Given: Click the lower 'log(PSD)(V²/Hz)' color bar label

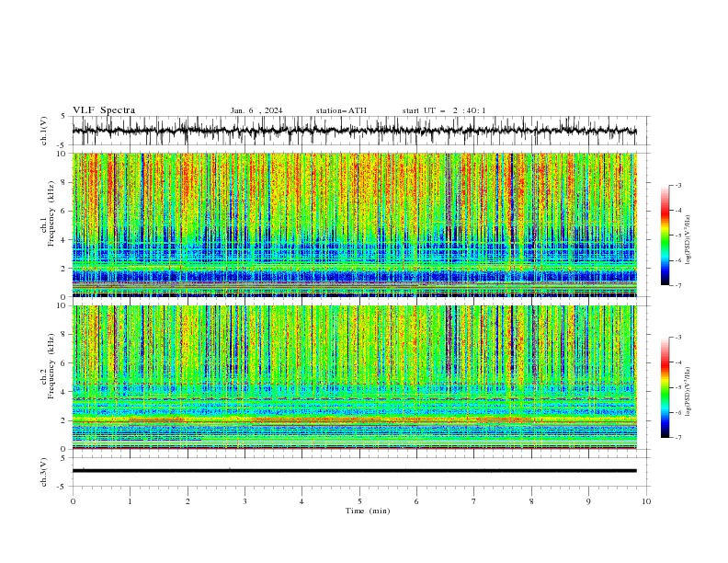Looking at the screenshot, I should tap(688, 392).
